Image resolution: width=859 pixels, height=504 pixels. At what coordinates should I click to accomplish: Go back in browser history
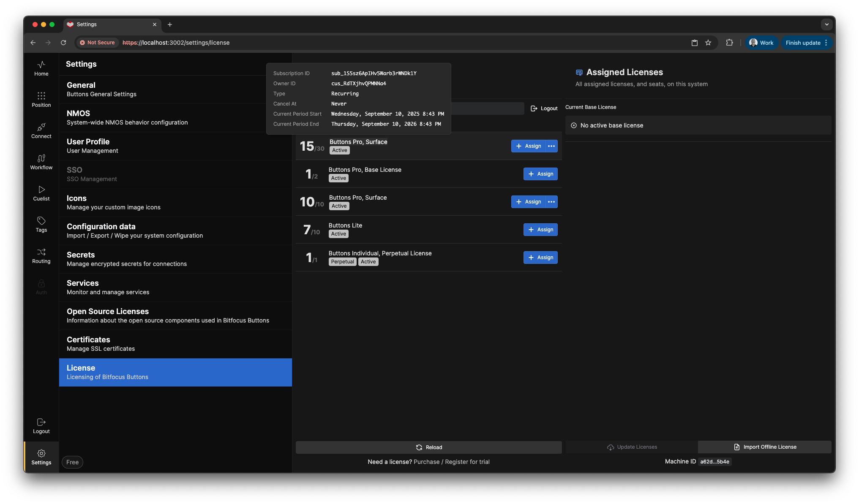click(33, 43)
